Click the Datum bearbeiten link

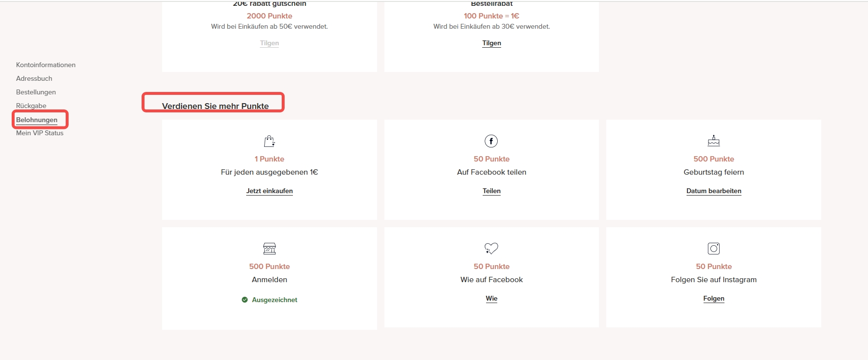713,191
